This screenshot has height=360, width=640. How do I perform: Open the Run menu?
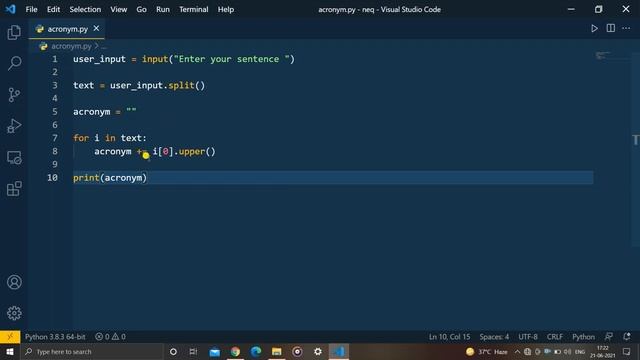pos(162,9)
